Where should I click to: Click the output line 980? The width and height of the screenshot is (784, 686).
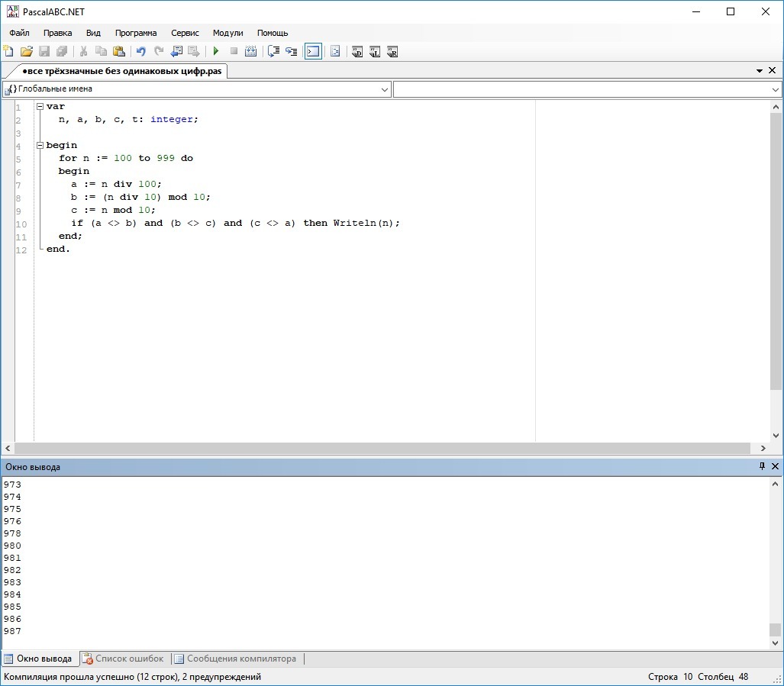point(12,546)
